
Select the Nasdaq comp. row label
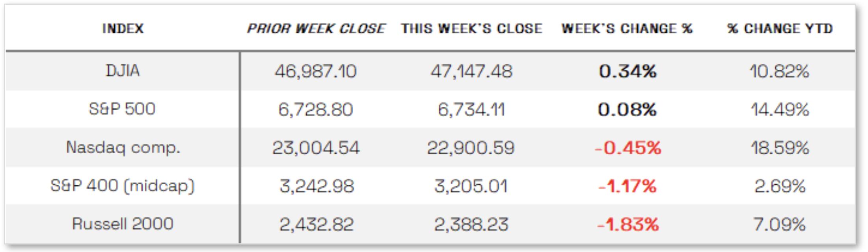[123, 148]
